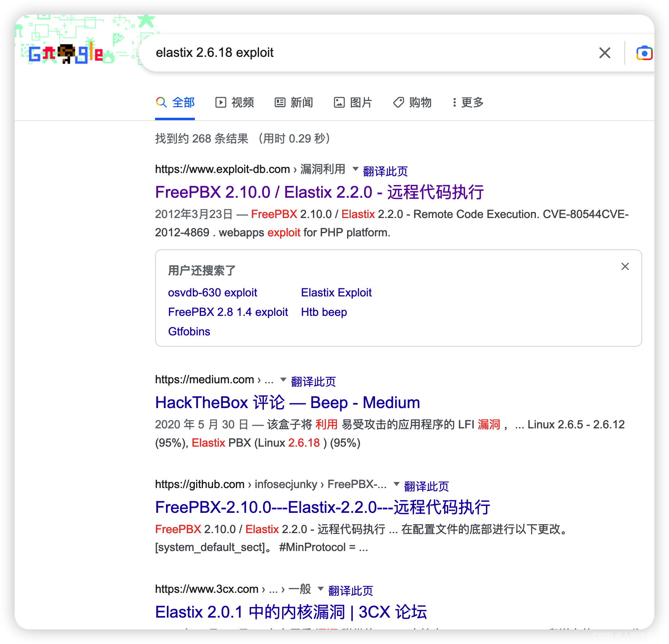Expand the dropdown arrow beside the github.com URL
The image size is (669, 644).
tap(397, 484)
